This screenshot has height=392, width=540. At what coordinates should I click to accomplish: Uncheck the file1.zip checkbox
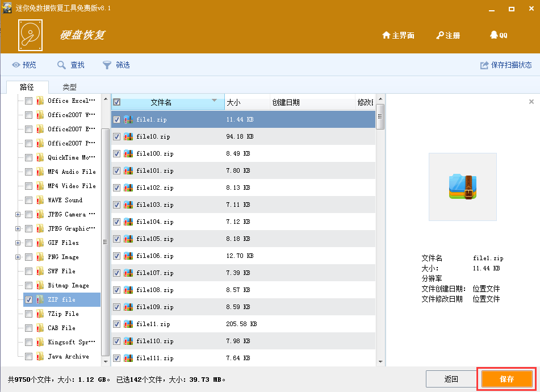(x=117, y=119)
